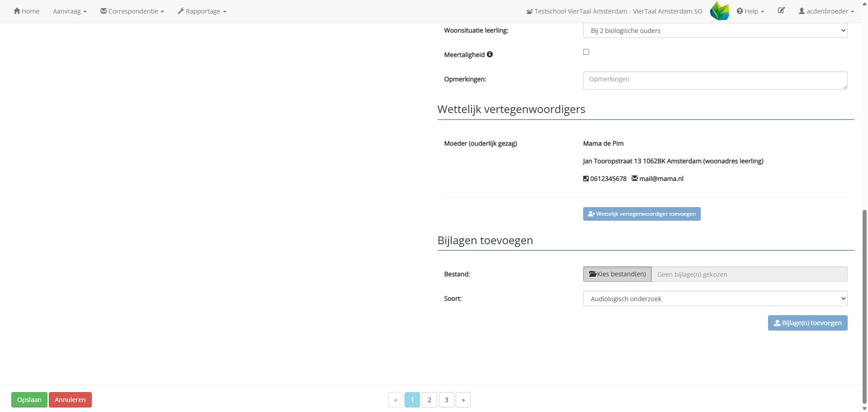Click the scrollbar up arrow
Image resolution: width=868 pixels, height=412 pixels.
[865, 3]
